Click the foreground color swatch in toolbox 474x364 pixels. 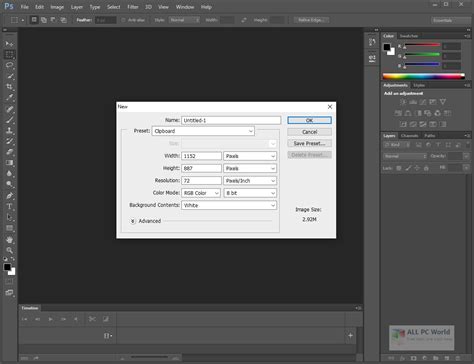point(7,267)
